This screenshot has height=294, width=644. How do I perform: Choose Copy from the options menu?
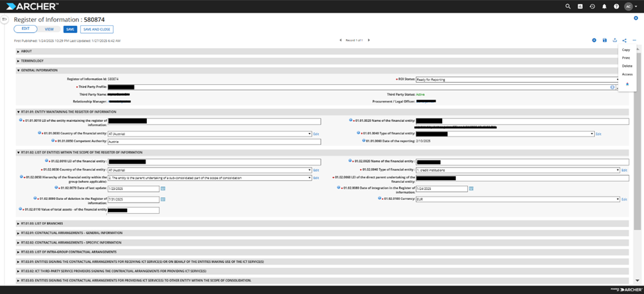(626, 50)
